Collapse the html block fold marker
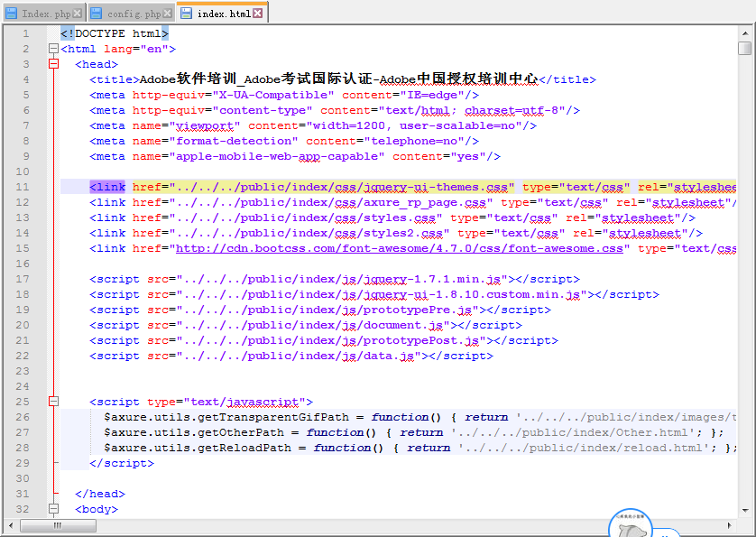Image resolution: width=756 pixels, height=537 pixels. [x=53, y=48]
